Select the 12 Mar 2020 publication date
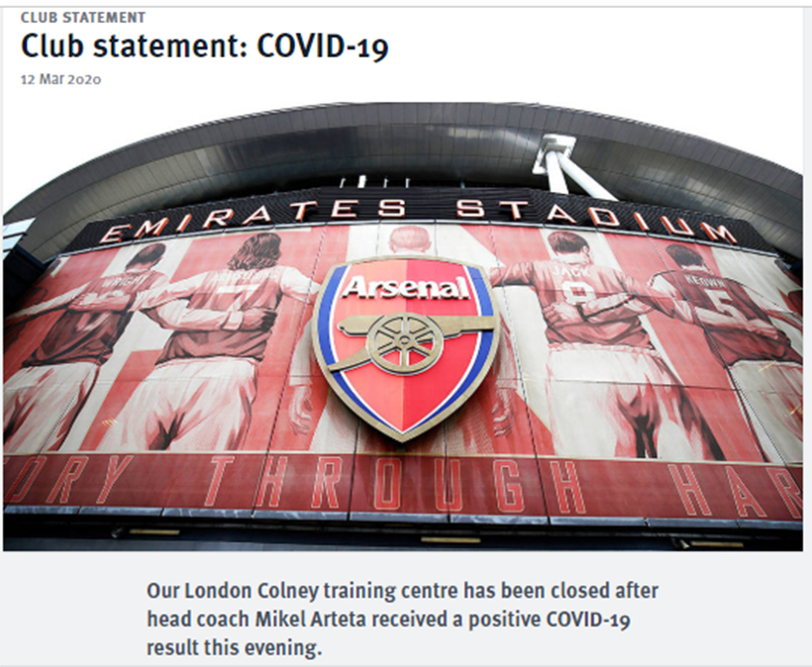Viewport: 812px width, 667px height. 60,80
